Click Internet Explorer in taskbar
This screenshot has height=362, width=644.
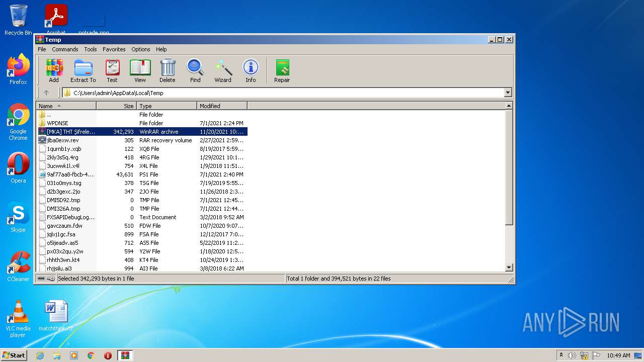click(40, 355)
